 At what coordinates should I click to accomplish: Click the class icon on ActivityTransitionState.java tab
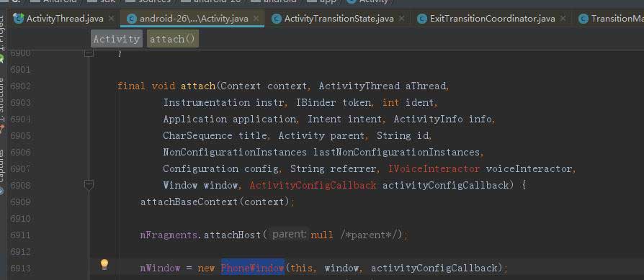pos(277,19)
